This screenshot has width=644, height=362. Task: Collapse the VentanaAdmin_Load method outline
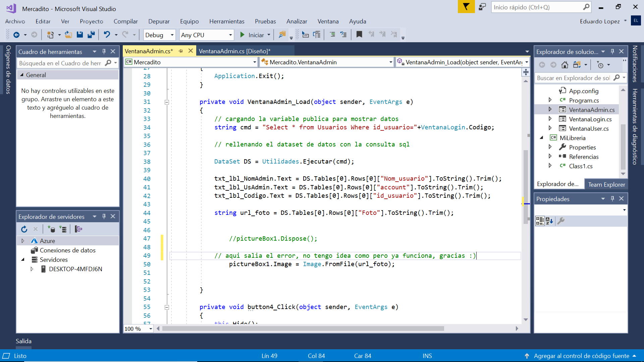(167, 102)
